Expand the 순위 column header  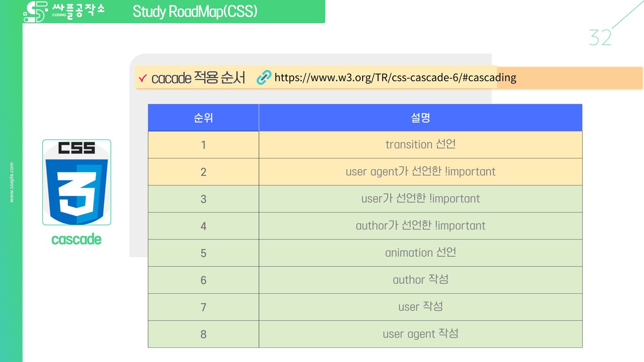pos(203,117)
